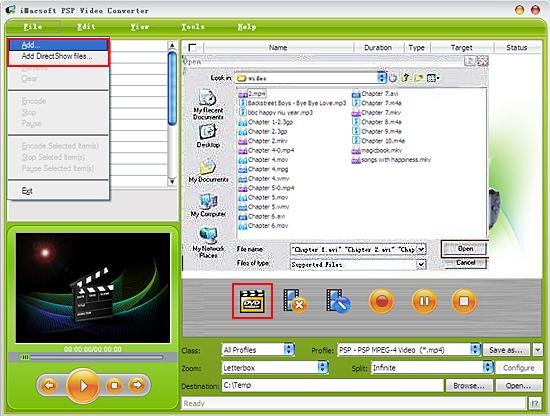550x416 pixels.
Task: Select songs with happiness.mkv file
Action: point(391,160)
